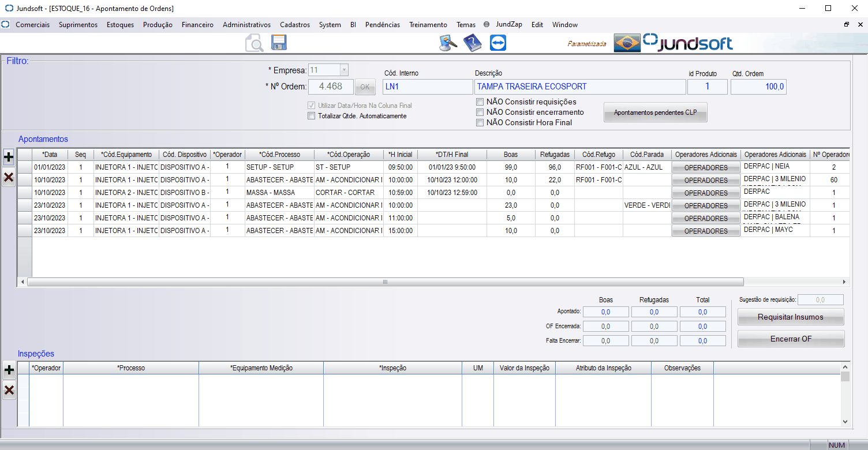
Task: Click DT/H Final cell 10/10/23 12:59:00
Action: pyautogui.click(x=452, y=193)
